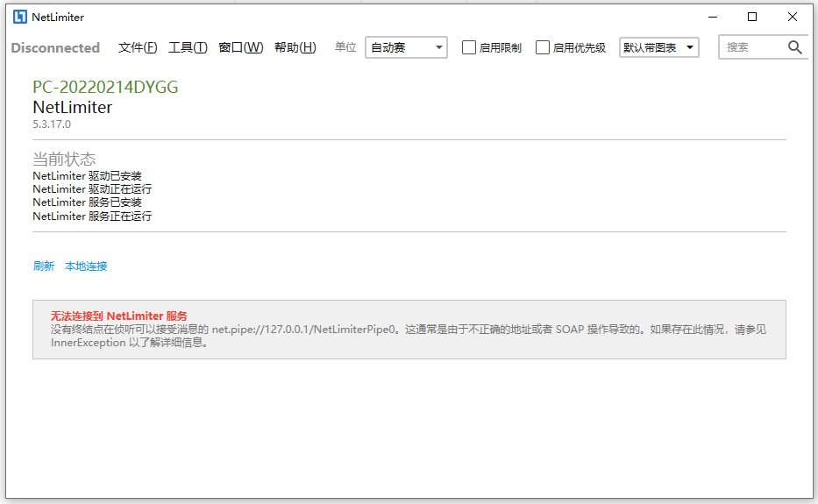Screen dimensions: 818x504
Task: Close the NetLimiter window
Action: 793,18
